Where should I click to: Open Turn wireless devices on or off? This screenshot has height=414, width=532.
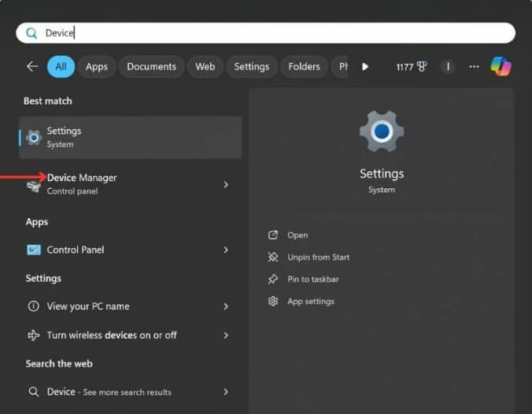tap(131, 335)
